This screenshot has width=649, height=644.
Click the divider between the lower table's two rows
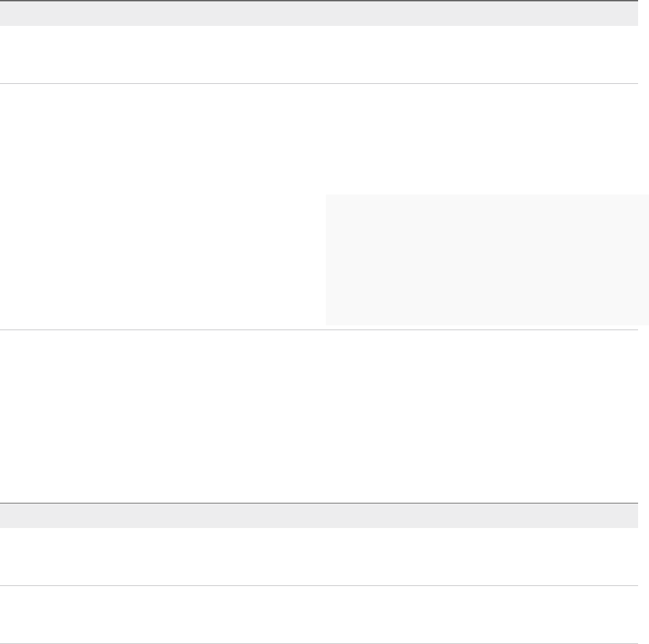click(x=319, y=585)
